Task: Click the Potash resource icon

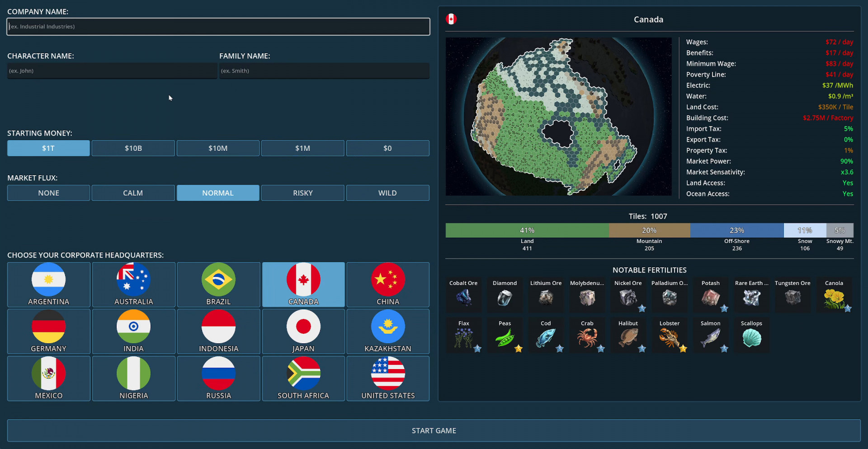Action: tap(710, 298)
